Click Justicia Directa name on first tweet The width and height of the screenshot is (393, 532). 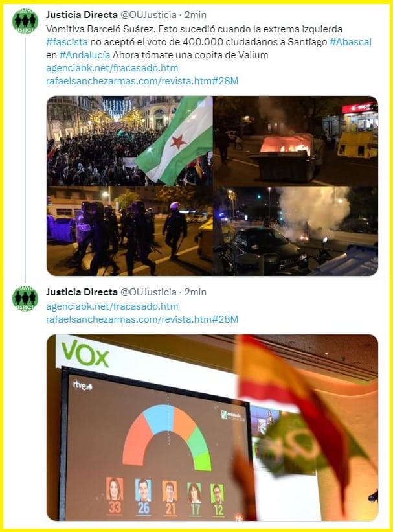point(82,15)
